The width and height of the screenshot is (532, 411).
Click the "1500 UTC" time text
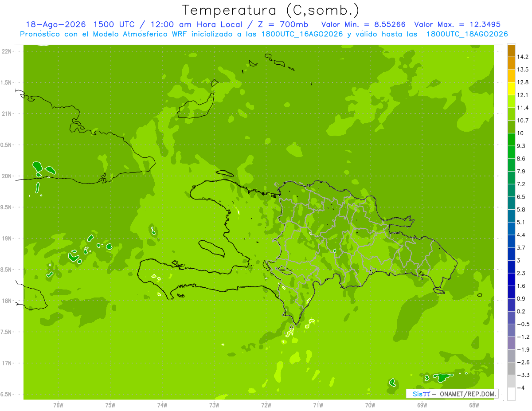pos(113,24)
